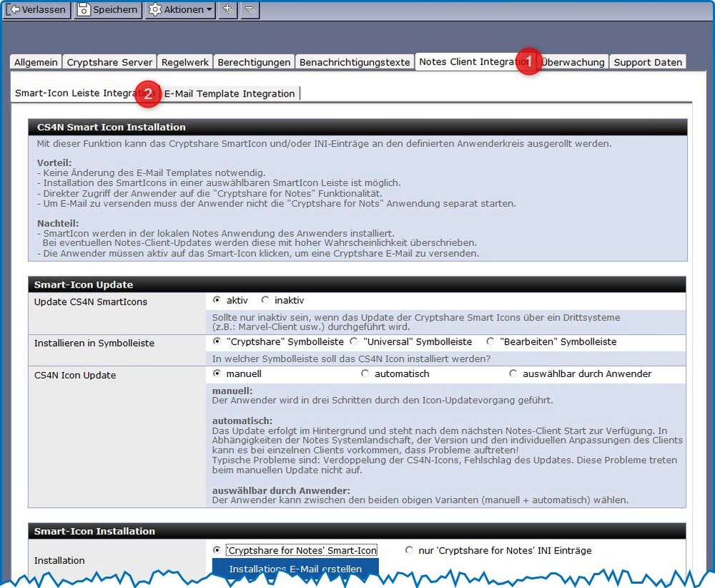Switch to the E-Mail Template Integration subtab
Viewport: 715px width, 588px height.
click(229, 93)
